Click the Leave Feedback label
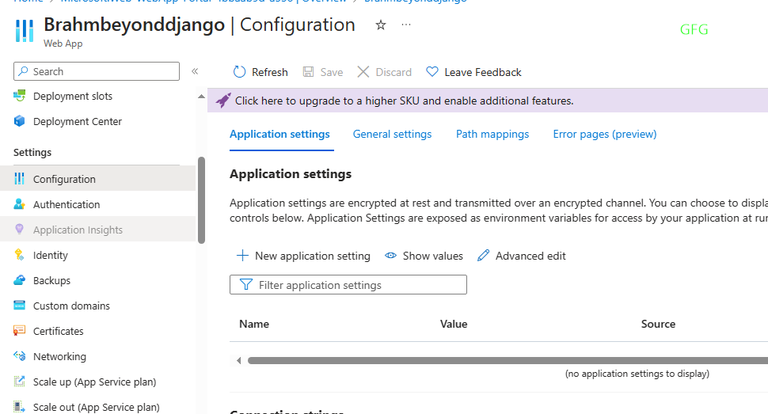This screenshot has height=414, width=768. [x=483, y=73]
